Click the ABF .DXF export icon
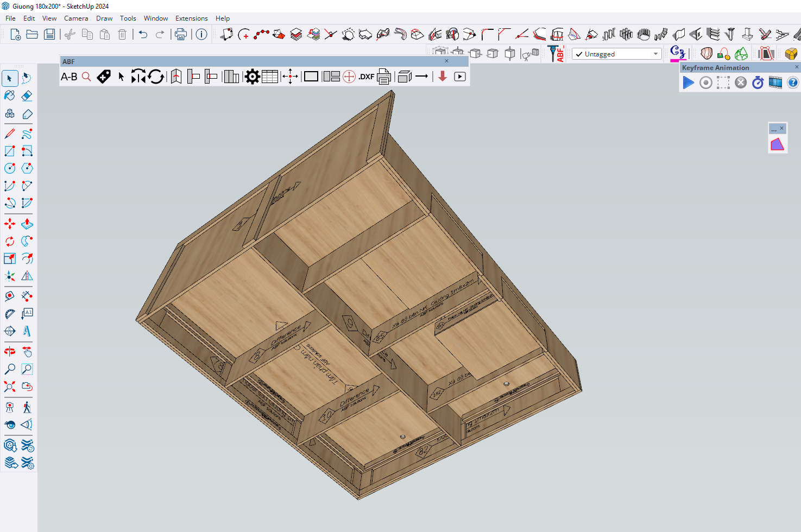The image size is (801, 532). [366, 77]
